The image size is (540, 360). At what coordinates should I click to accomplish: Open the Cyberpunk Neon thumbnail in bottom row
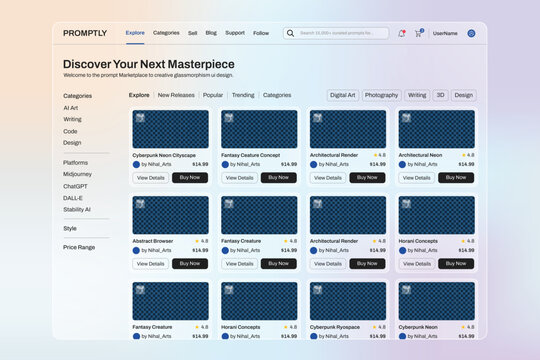pyautogui.click(x=437, y=301)
